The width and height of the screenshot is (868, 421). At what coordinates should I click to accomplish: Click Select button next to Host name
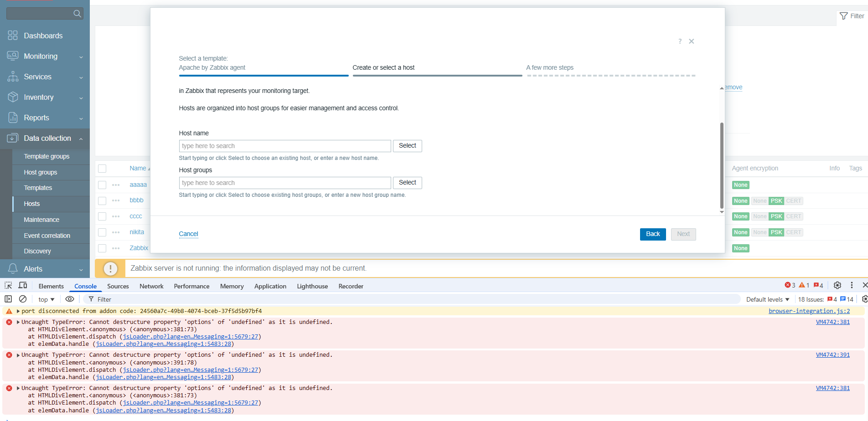coord(408,146)
